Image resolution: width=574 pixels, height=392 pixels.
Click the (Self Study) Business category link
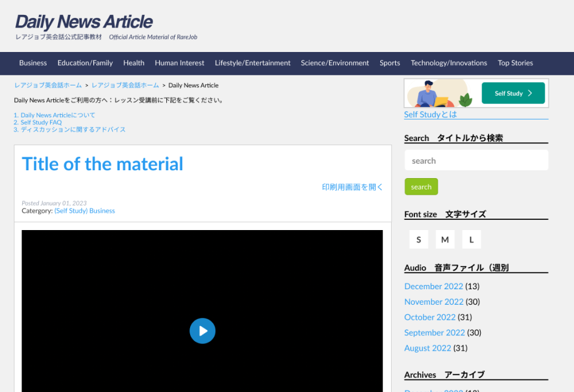click(84, 211)
